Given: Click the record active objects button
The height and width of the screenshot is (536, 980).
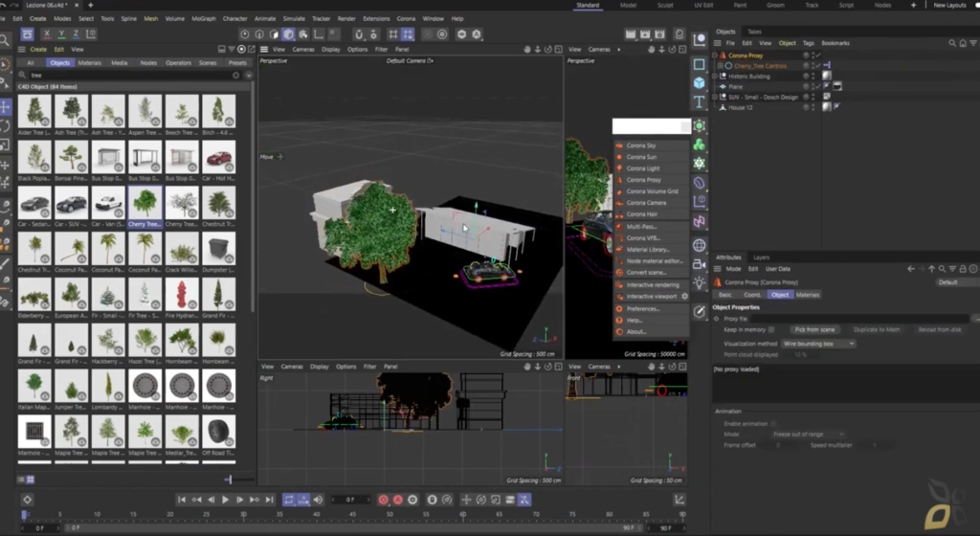Looking at the screenshot, I should 383,500.
